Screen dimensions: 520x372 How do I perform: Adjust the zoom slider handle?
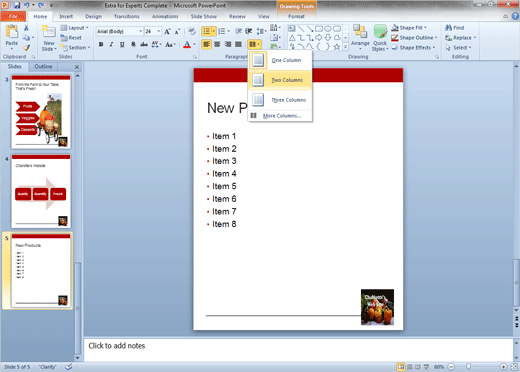(468, 367)
